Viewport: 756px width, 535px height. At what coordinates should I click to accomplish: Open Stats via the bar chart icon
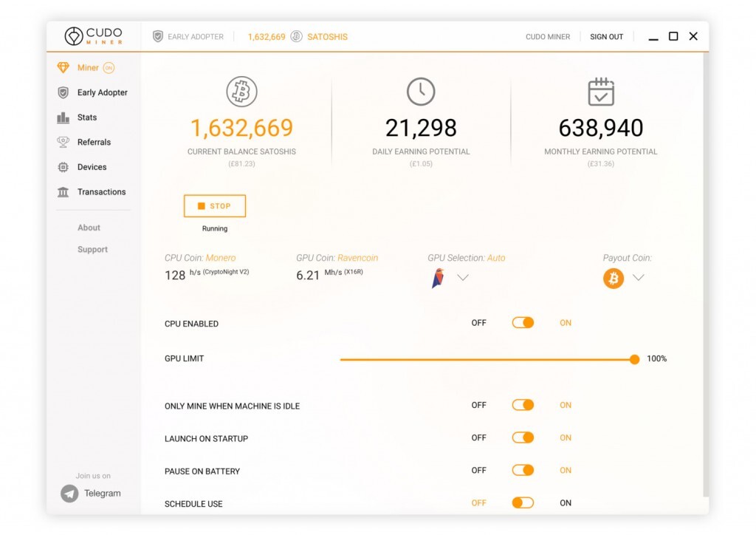(63, 117)
